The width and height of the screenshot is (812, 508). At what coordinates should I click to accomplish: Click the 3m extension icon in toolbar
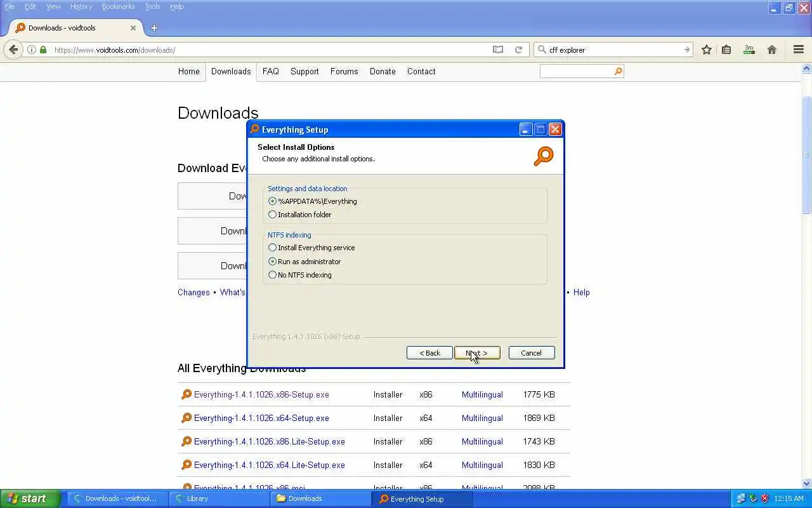pyautogui.click(x=749, y=49)
